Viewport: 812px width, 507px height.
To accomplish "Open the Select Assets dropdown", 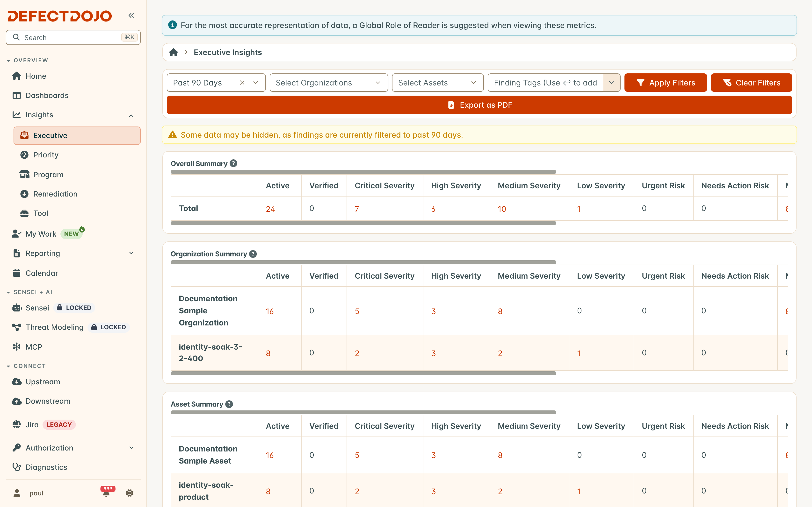I will (x=437, y=83).
